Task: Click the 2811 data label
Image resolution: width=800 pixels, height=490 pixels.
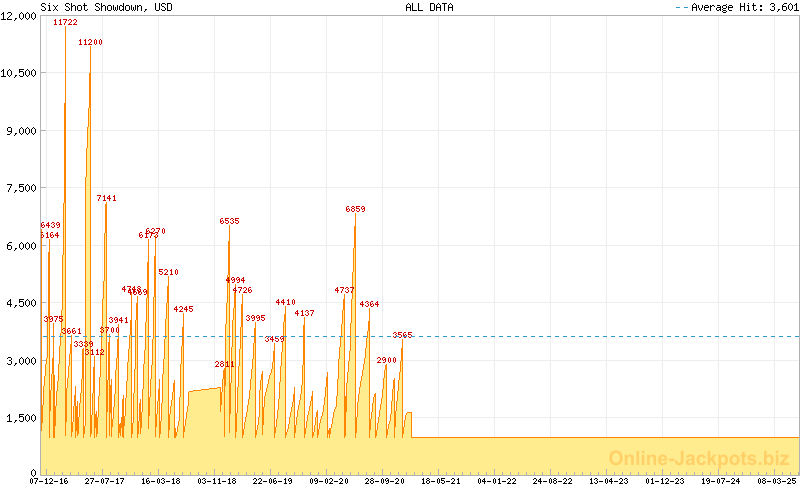Action: point(224,364)
